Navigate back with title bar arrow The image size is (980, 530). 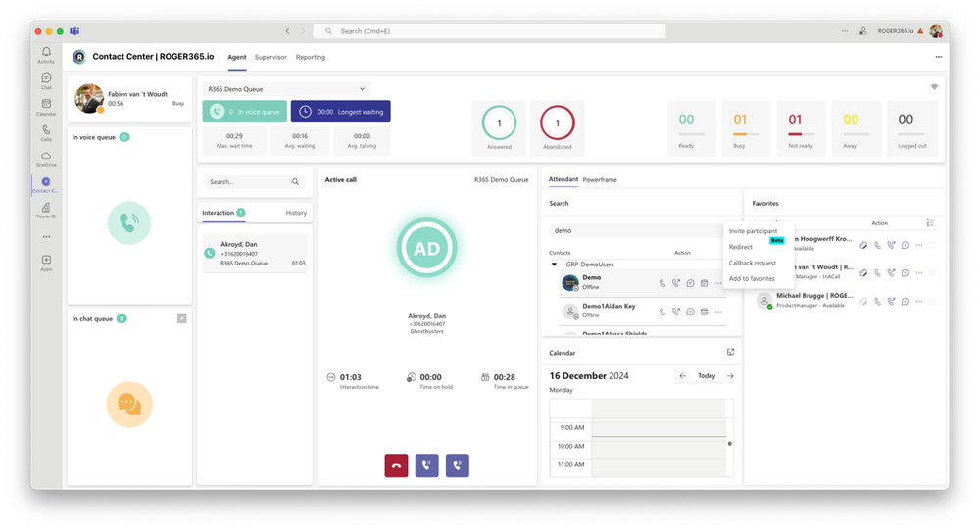pos(287,31)
